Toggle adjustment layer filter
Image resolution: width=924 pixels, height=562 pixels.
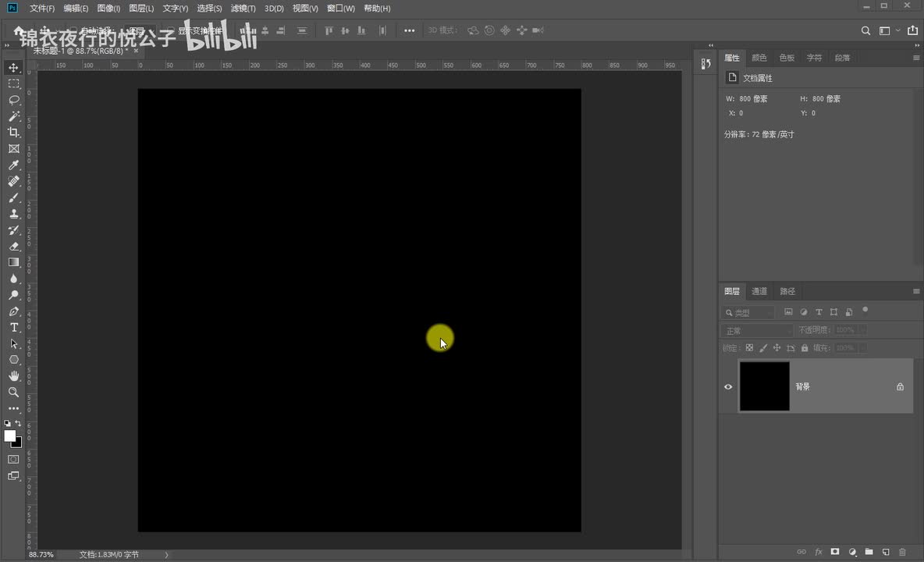click(x=804, y=311)
